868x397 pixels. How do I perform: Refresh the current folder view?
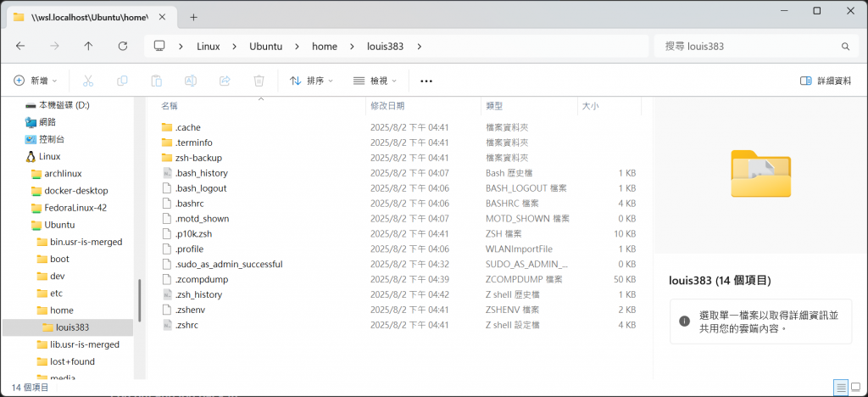[x=123, y=47]
